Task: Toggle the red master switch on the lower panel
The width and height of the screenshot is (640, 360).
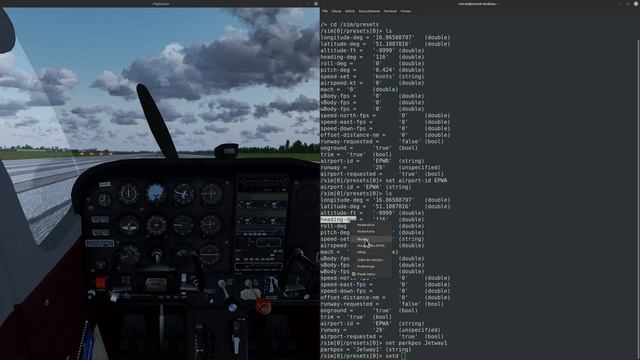Action: tap(100, 282)
